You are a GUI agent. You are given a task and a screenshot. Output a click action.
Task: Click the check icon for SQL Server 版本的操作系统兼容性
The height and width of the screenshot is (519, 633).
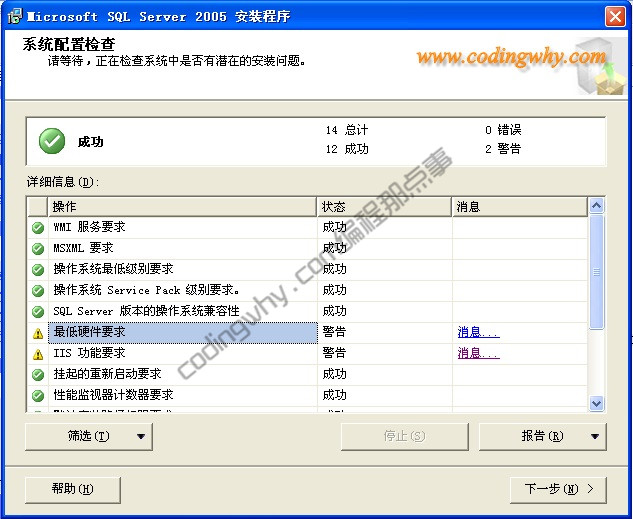tap(38, 312)
